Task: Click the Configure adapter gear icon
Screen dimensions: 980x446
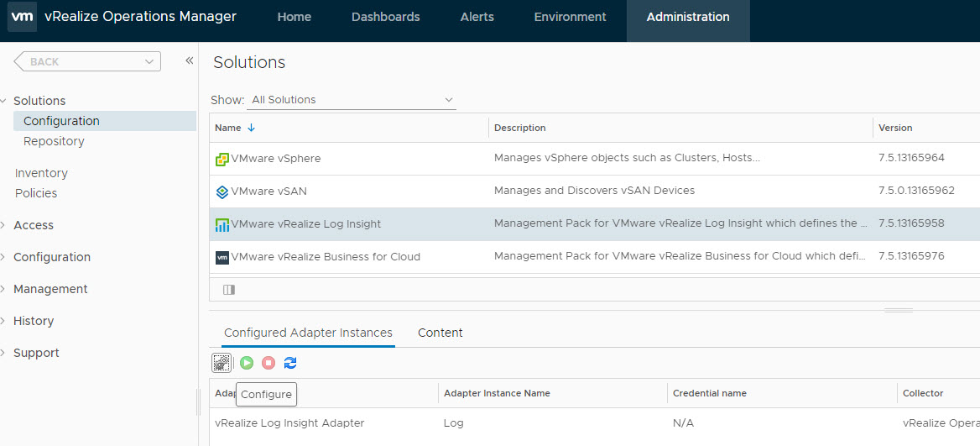Action: click(x=222, y=363)
